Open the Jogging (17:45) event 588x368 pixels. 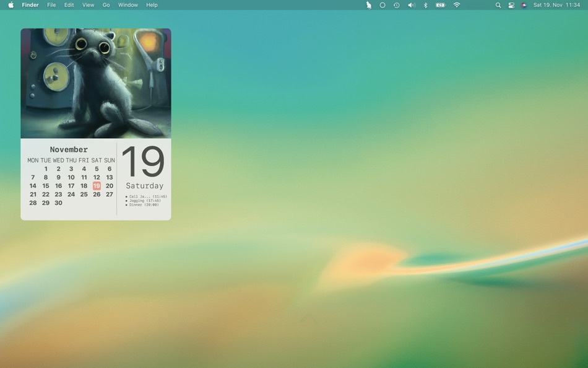click(x=144, y=201)
